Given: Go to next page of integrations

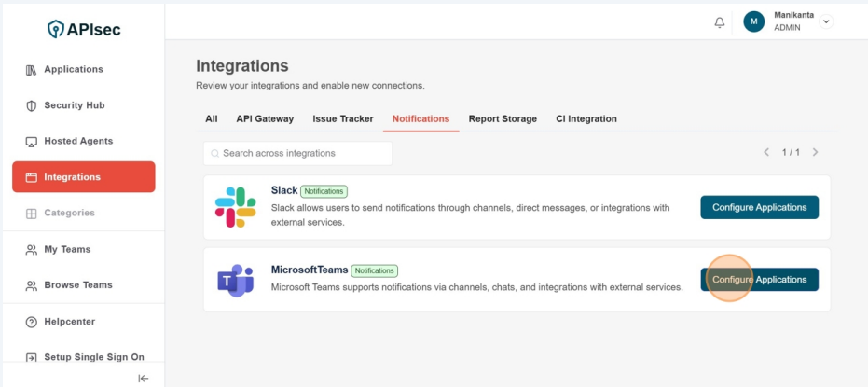Looking at the screenshot, I should pyautogui.click(x=815, y=152).
